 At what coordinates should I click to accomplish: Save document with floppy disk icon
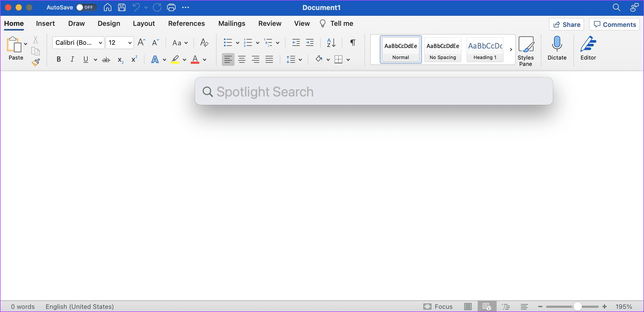[x=122, y=7]
